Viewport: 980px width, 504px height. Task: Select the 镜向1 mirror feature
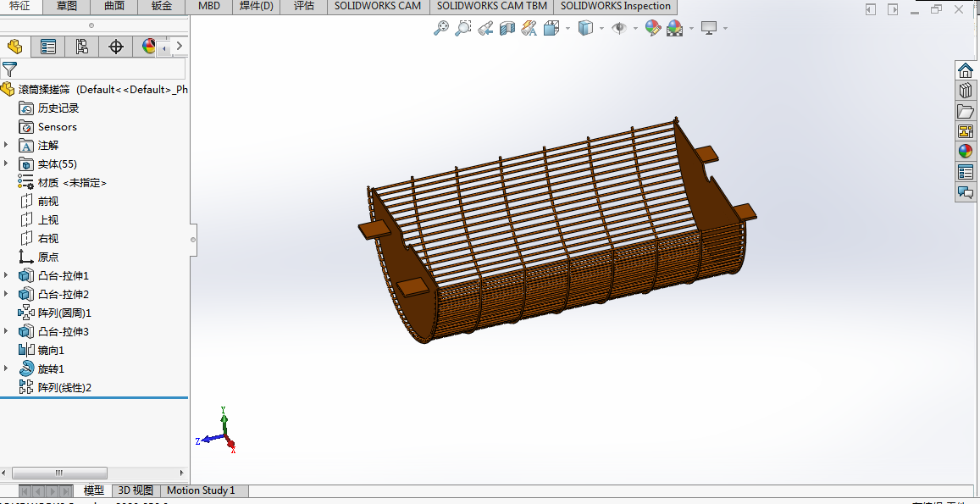click(x=51, y=350)
